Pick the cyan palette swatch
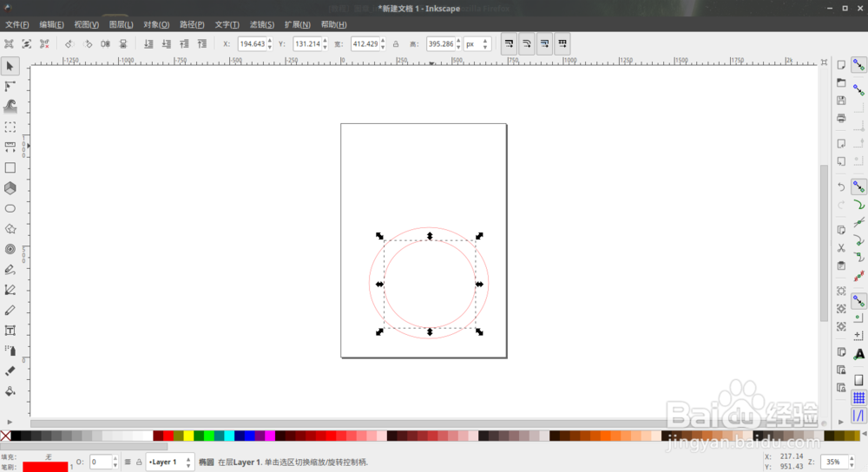The width and height of the screenshot is (868, 472). point(228,436)
